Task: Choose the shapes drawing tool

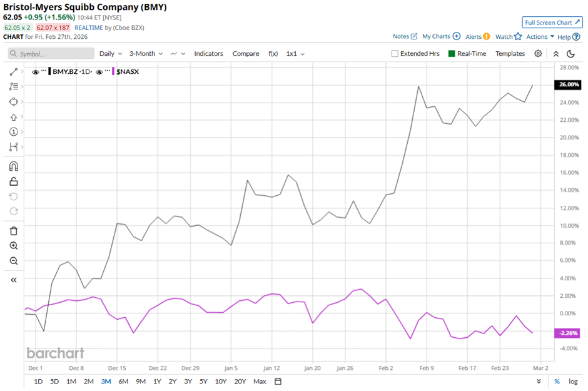Action: pyautogui.click(x=14, y=102)
